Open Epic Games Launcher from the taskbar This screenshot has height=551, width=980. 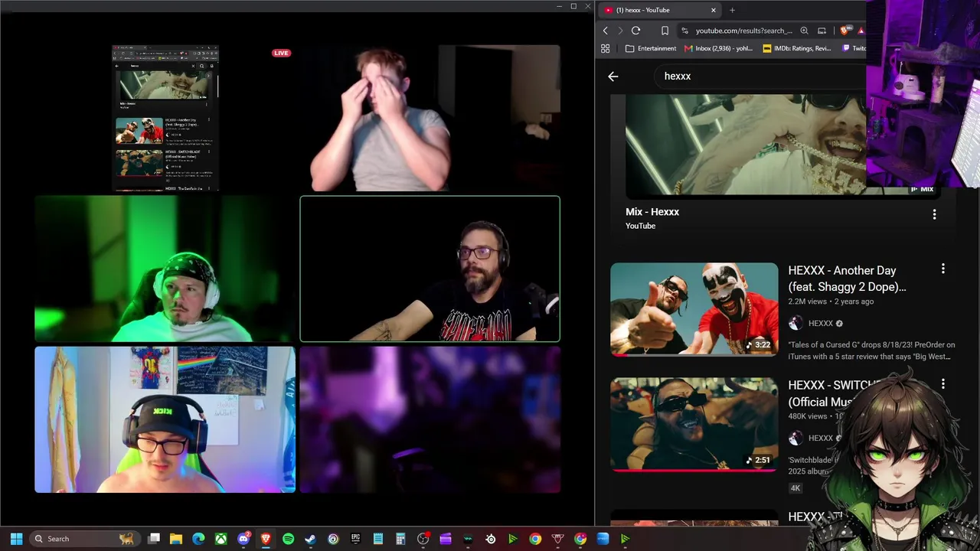tap(355, 539)
